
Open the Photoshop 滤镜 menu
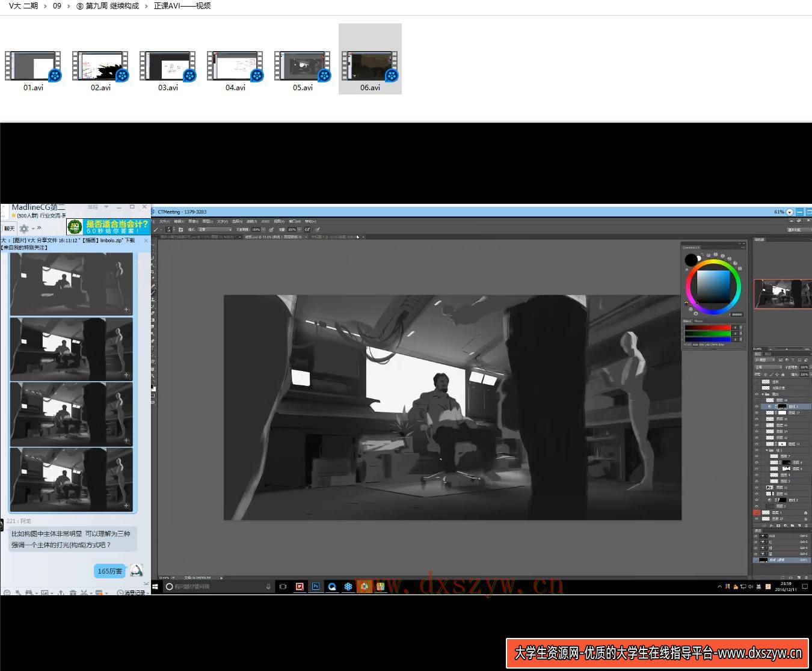coord(251,221)
